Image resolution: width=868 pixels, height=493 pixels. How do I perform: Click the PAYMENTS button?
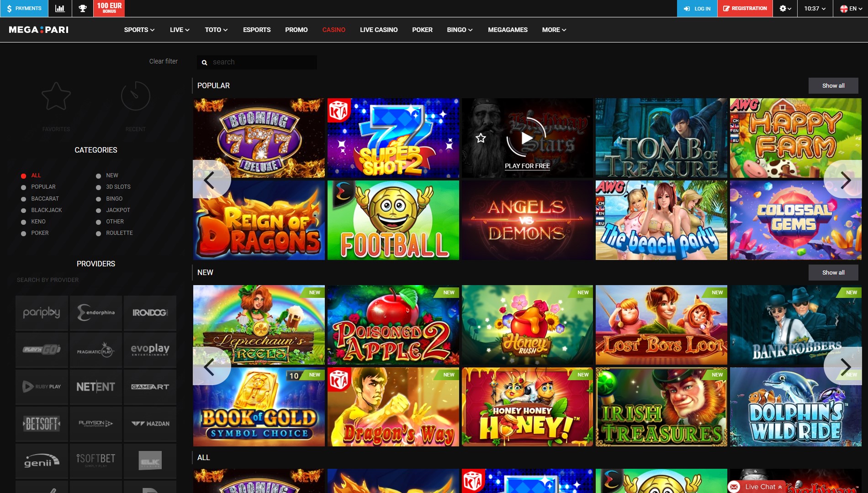click(x=24, y=8)
